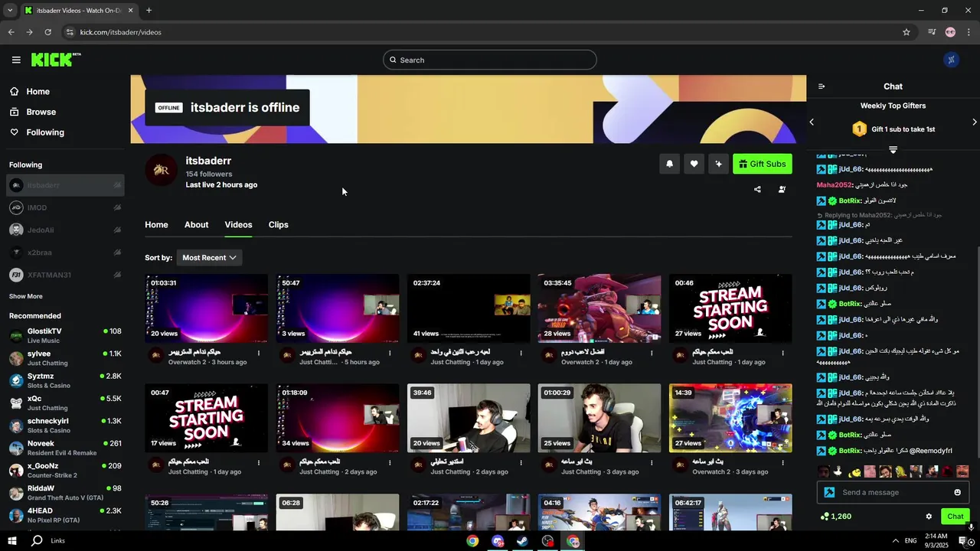Expand the browser tab search dropdown
The image size is (980, 551).
[10, 11]
